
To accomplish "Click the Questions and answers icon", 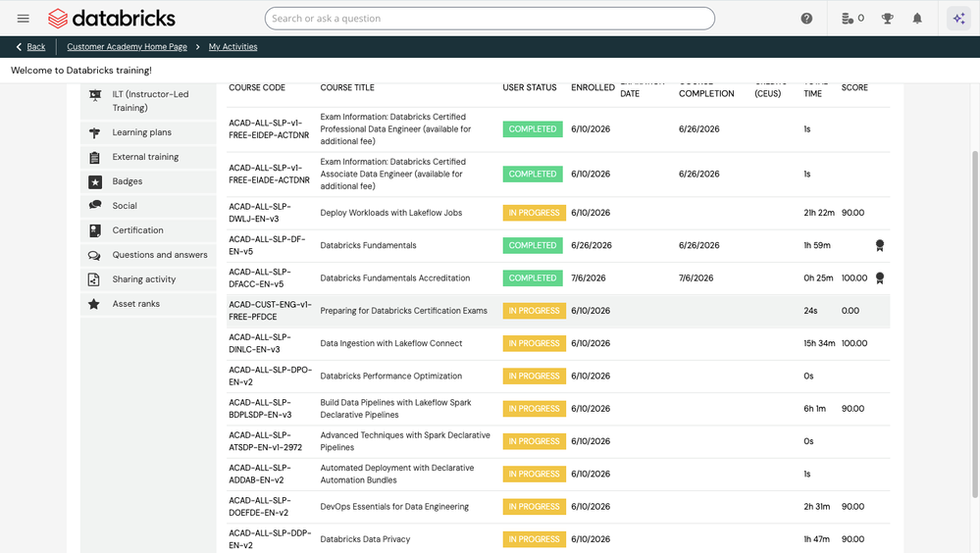I will (x=94, y=255).
